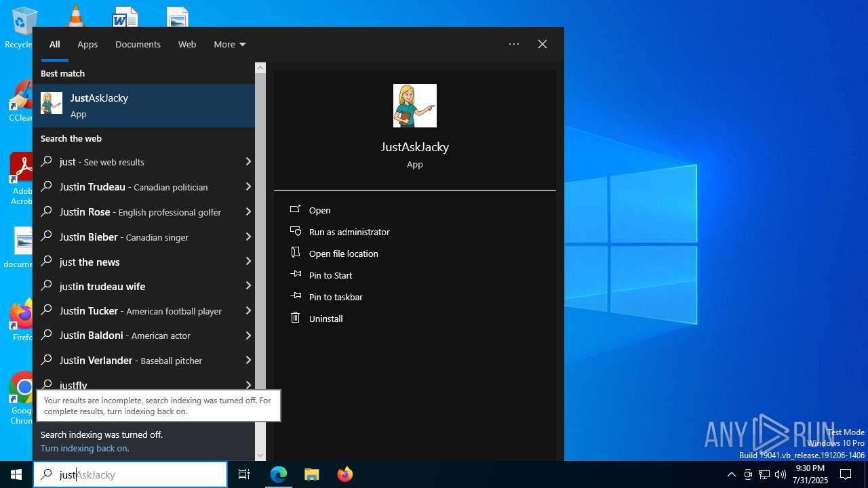
Task: Click the search magnifier beside 'just'
Action: [47, 161]
